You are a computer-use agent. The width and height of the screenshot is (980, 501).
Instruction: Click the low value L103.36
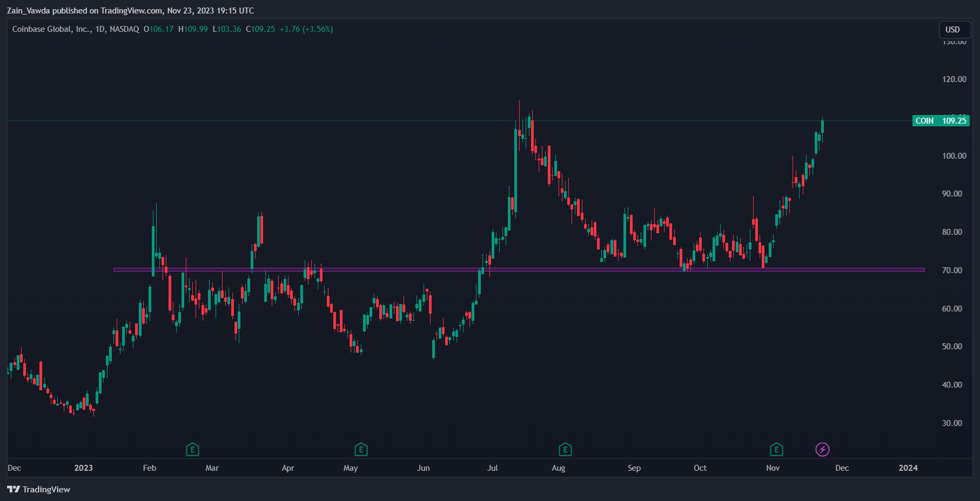click(226, 29)
